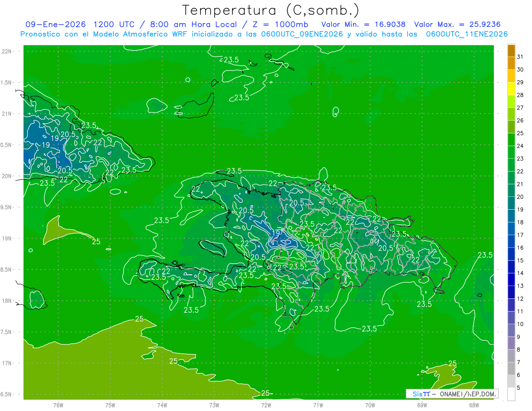Click the title 'Temperatura (C,somb.)'
This screenshot has height=411, width=532.
coord(271,10)
